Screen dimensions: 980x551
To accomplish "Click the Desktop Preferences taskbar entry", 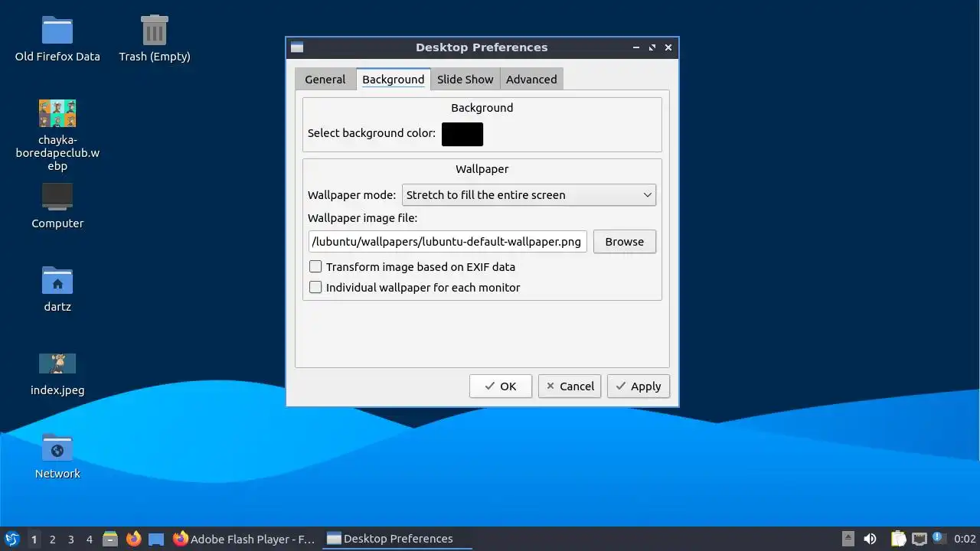I will tap(397, 539).
